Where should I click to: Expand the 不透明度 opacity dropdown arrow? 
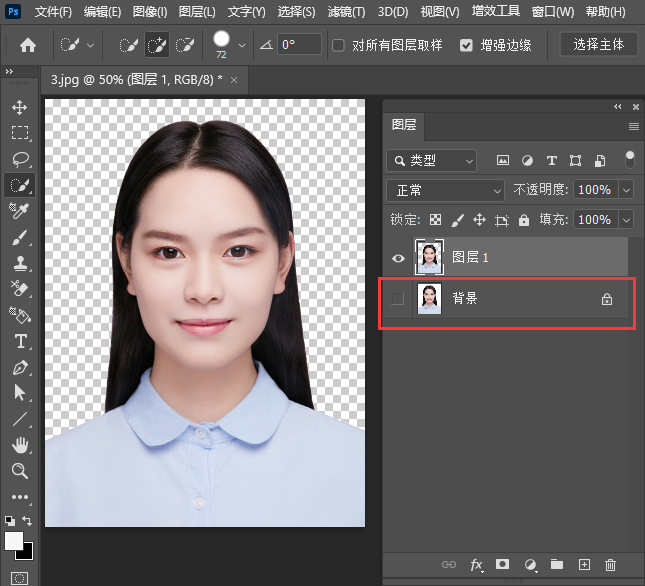coord(627,190)
